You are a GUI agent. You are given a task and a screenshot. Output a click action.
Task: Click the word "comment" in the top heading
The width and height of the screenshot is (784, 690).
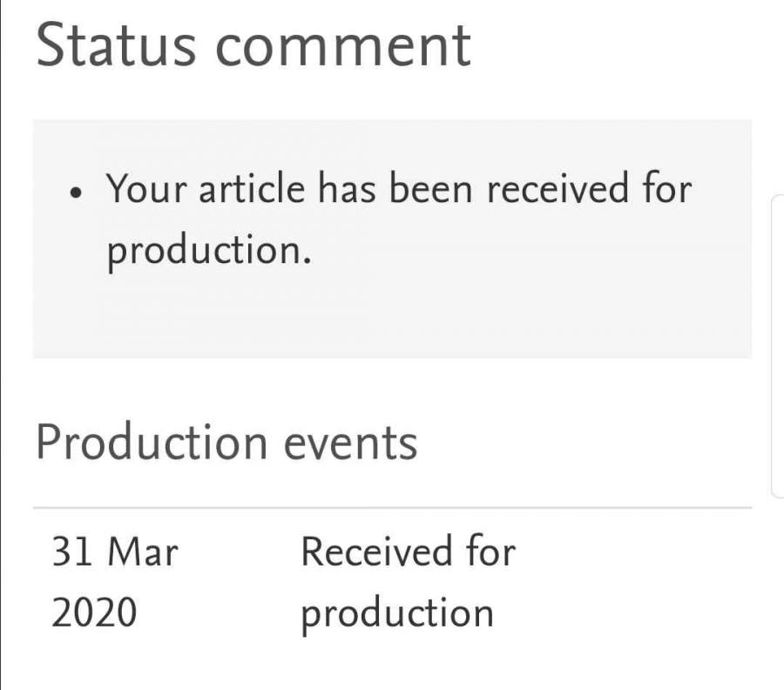pyautogui.click(x=343, y=45)
